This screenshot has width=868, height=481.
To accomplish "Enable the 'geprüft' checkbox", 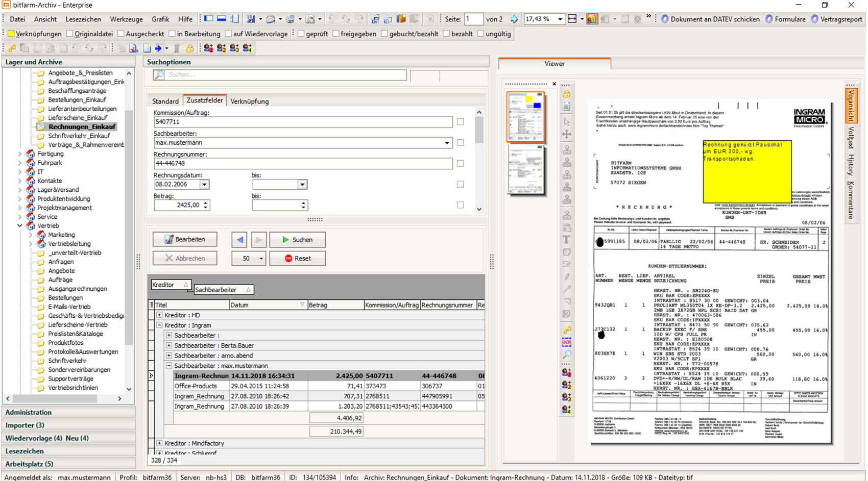I will [x=300, y=34].
